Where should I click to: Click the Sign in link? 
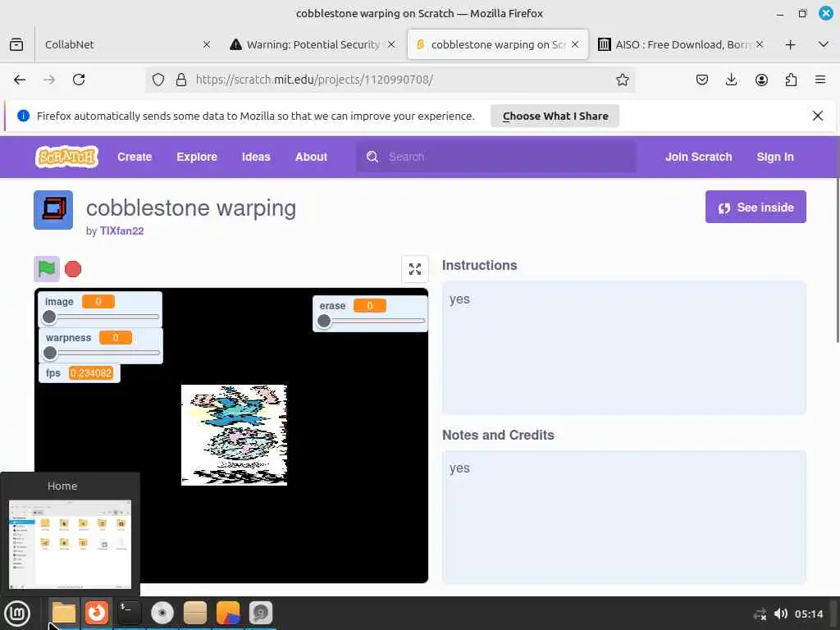coord(774,157)
